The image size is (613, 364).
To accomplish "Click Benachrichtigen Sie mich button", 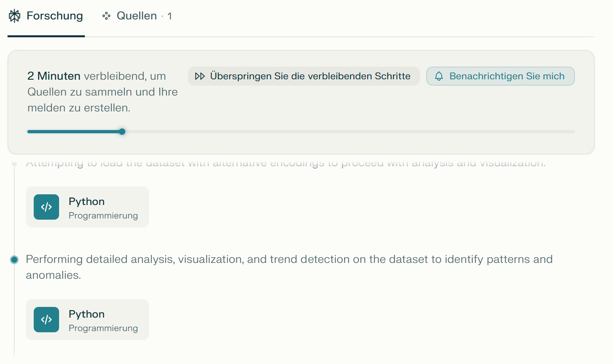I will (x=500, y=76).
